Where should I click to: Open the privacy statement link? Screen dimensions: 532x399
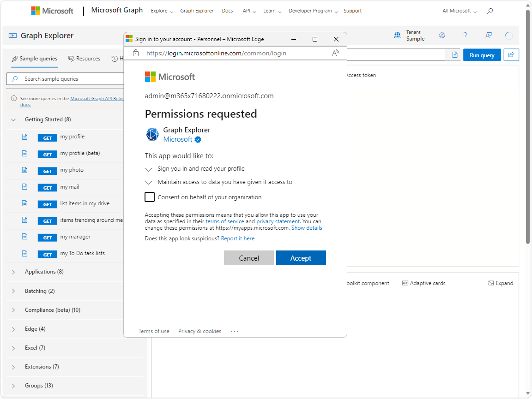coord(278,221)
